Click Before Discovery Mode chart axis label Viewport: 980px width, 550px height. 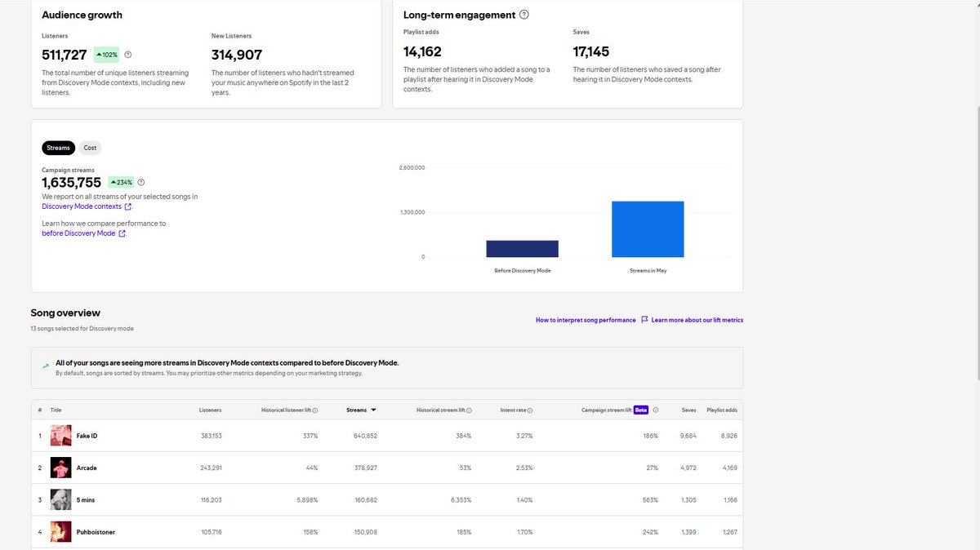tap(523, 270)
